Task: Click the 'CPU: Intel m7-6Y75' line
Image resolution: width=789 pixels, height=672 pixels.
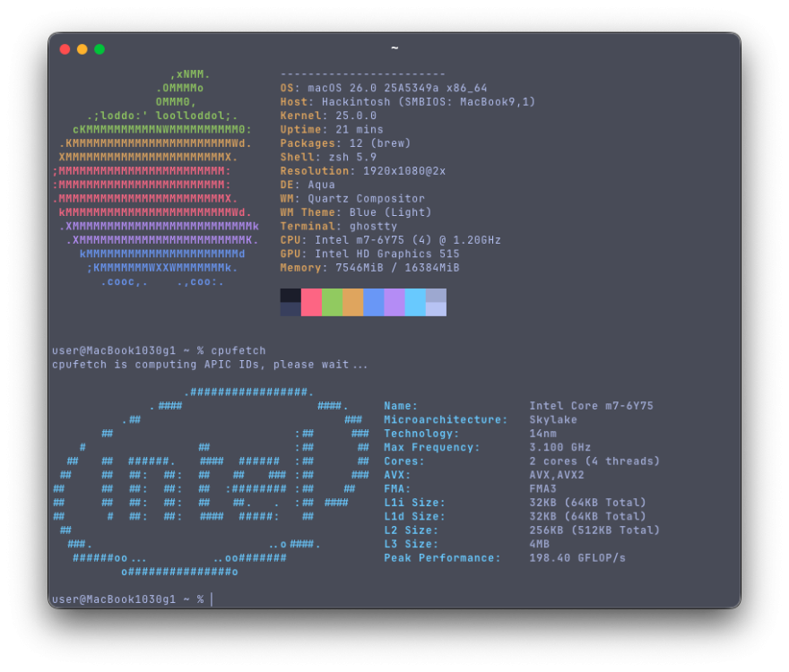Action: pos(391,240)
